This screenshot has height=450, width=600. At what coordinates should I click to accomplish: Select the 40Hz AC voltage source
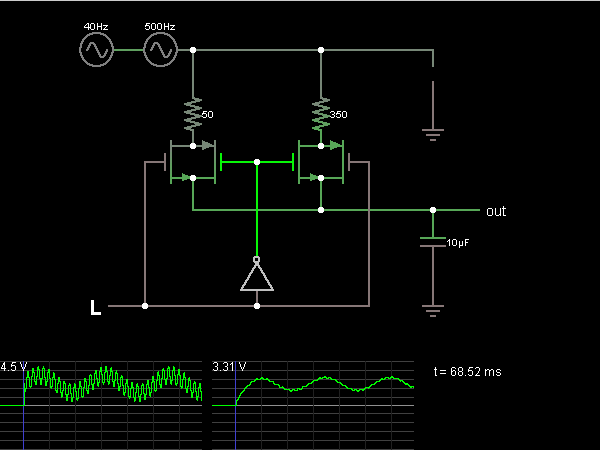pos(96,50)
